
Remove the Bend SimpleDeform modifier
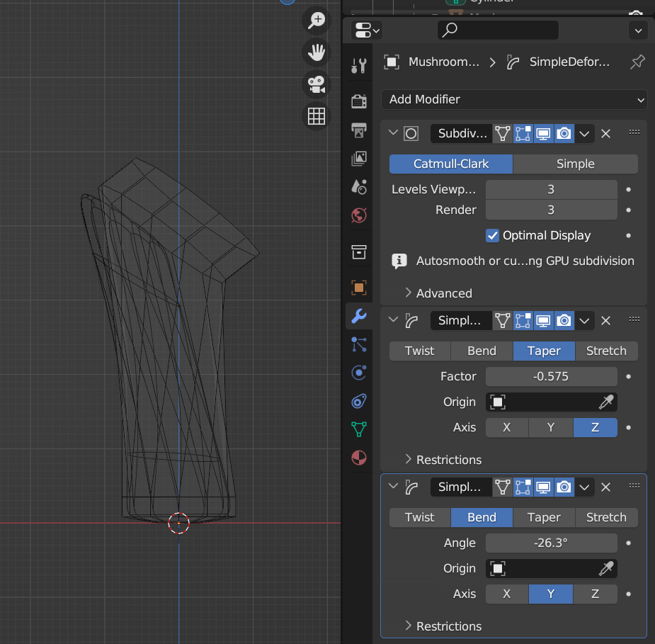605,487
